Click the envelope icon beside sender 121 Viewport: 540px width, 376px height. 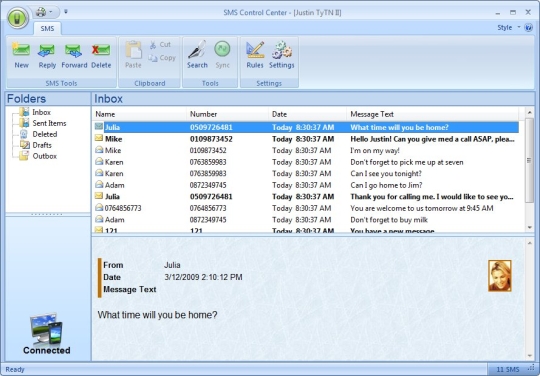click(99, 230)
